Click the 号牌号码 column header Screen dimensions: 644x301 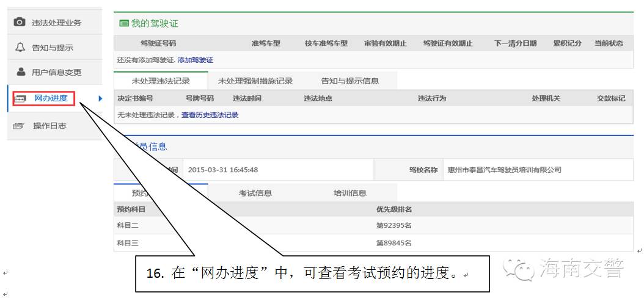(200, 98)
